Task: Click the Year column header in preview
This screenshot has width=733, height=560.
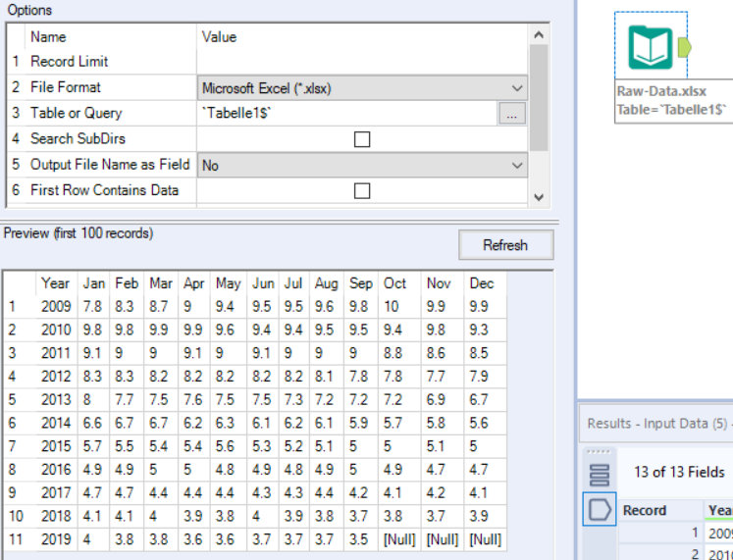Action: (x=55, y=283)
